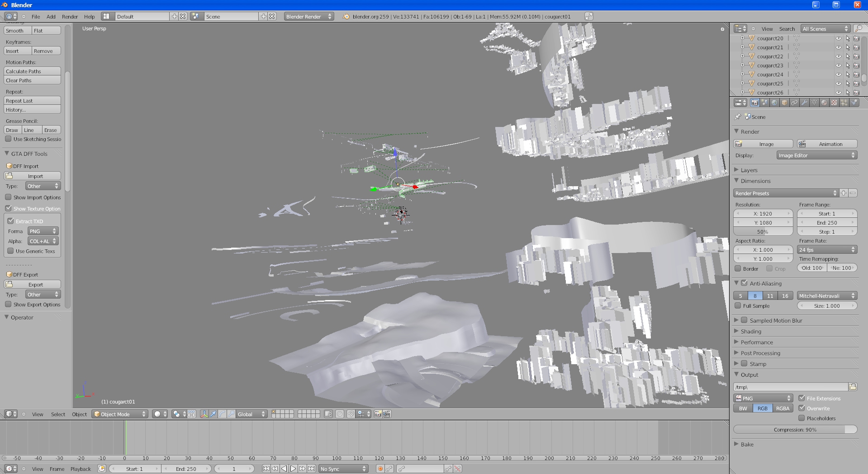Enable Use Sketching Session checkbox
The height and width of the screenshot is (474, 868).
[8, 139]
